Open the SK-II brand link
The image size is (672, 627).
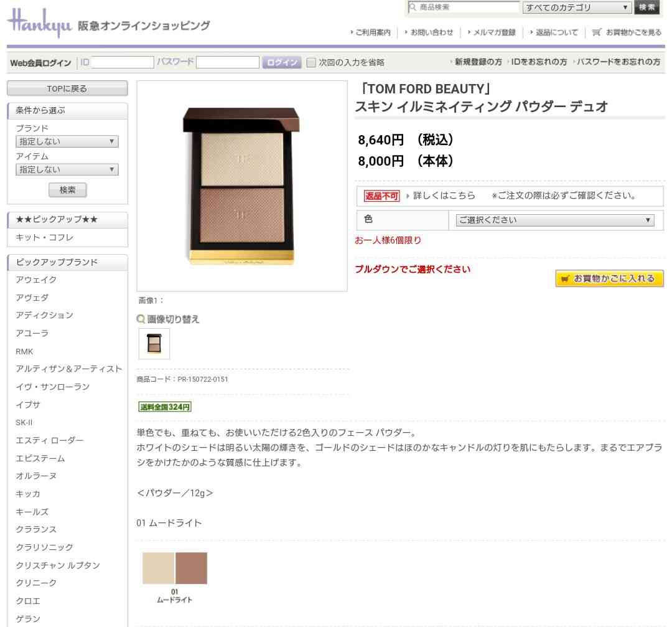click(24, 422)
